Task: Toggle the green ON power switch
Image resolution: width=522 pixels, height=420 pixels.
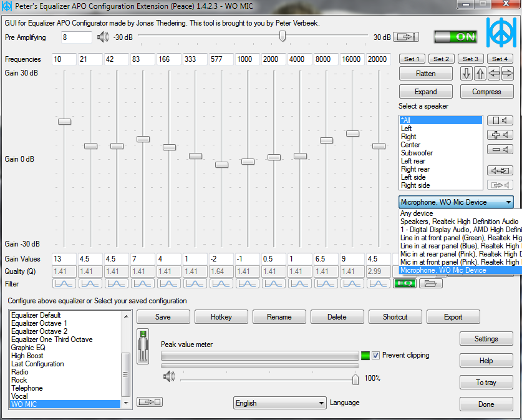Action: [456, 37]
